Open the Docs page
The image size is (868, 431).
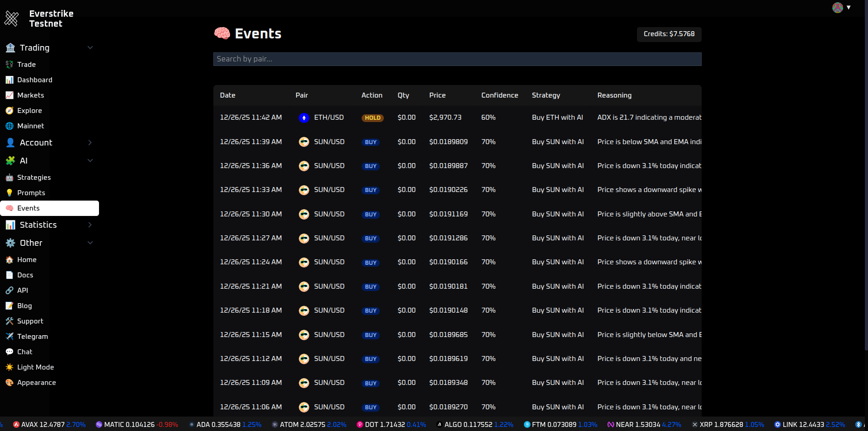click(x=25, y=275)
